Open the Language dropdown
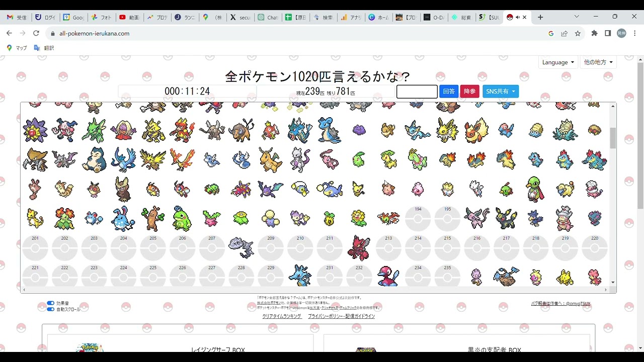This screenshot has height=362, width=644. pyautogui.click(x=558, y=62)
